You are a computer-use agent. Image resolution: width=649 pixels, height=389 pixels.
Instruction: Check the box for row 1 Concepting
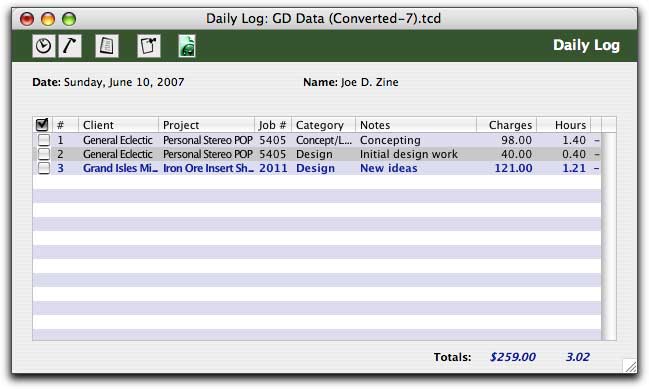click(44, 140)
